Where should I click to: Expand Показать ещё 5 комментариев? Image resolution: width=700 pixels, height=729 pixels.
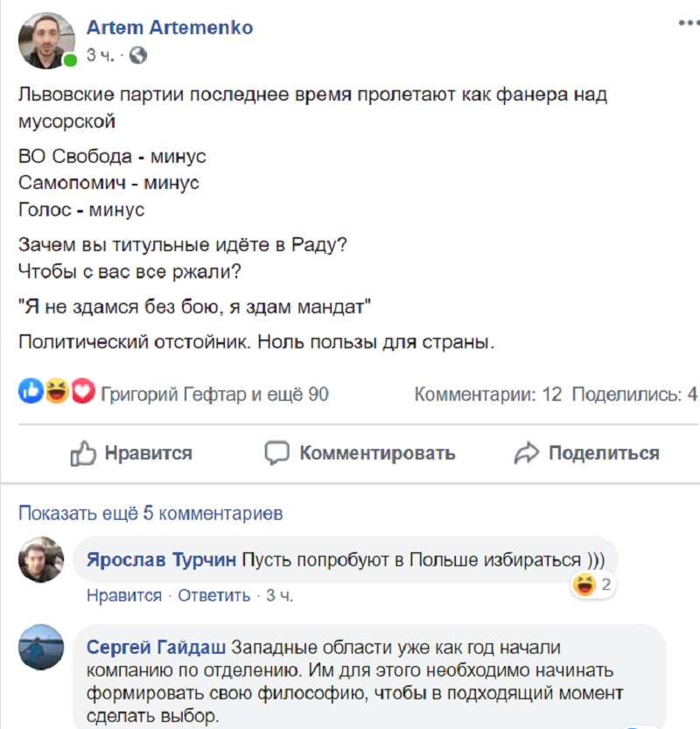(x=150, y=513)
